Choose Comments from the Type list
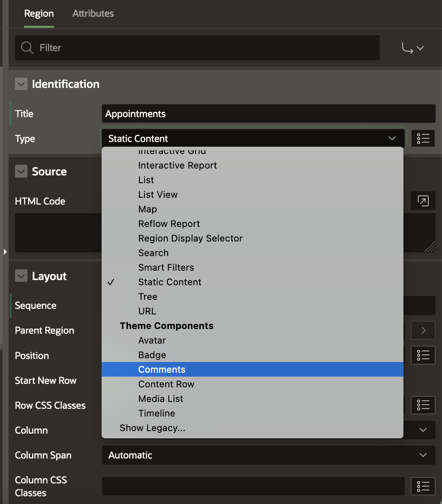Viewport: 442px width, 504px height. point(162,369)
